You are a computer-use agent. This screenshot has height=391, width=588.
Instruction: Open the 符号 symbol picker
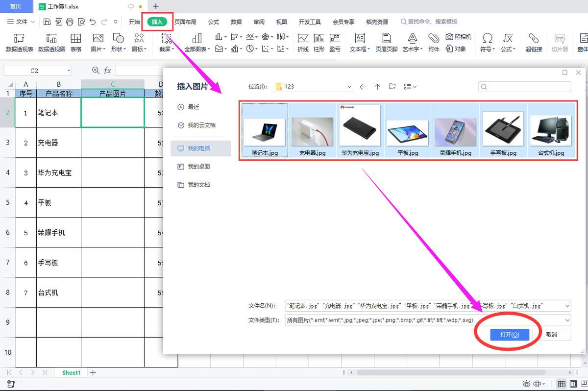(487, 43)
